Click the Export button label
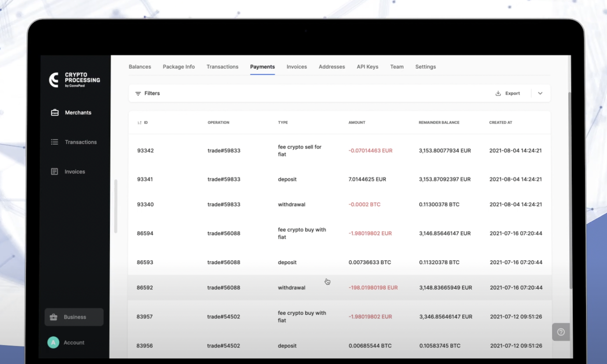Screen dimensions: 607x364 tap(513, 93)
